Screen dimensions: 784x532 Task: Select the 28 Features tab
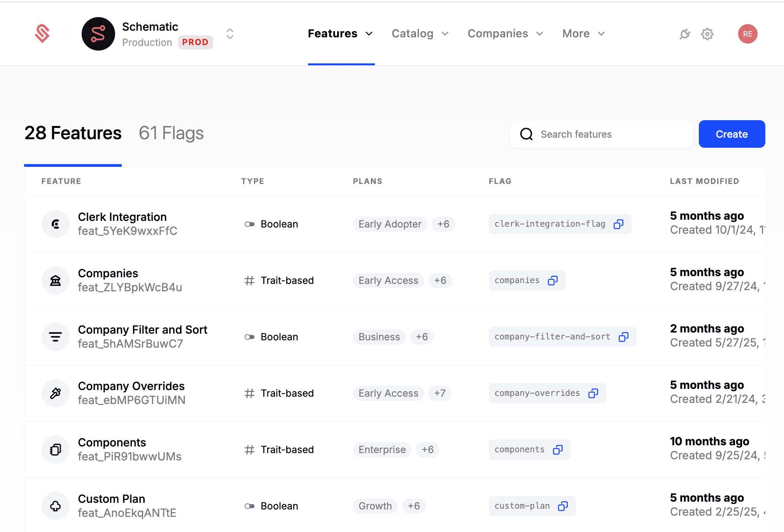tap(73, 133)
